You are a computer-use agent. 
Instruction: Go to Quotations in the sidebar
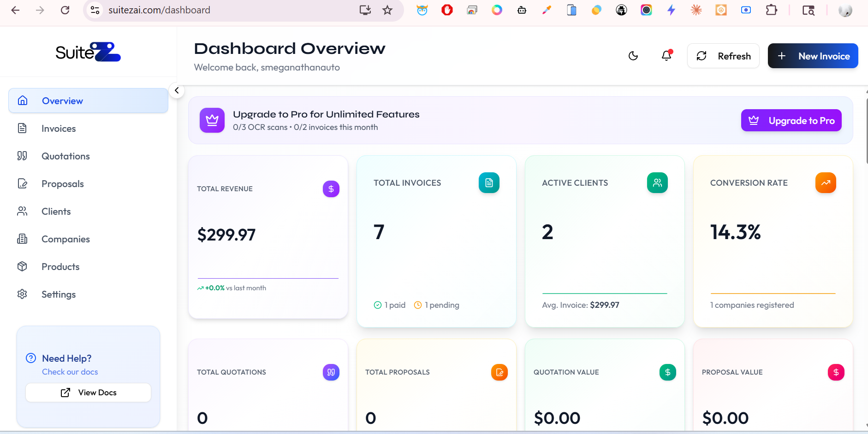pos(65,156)
